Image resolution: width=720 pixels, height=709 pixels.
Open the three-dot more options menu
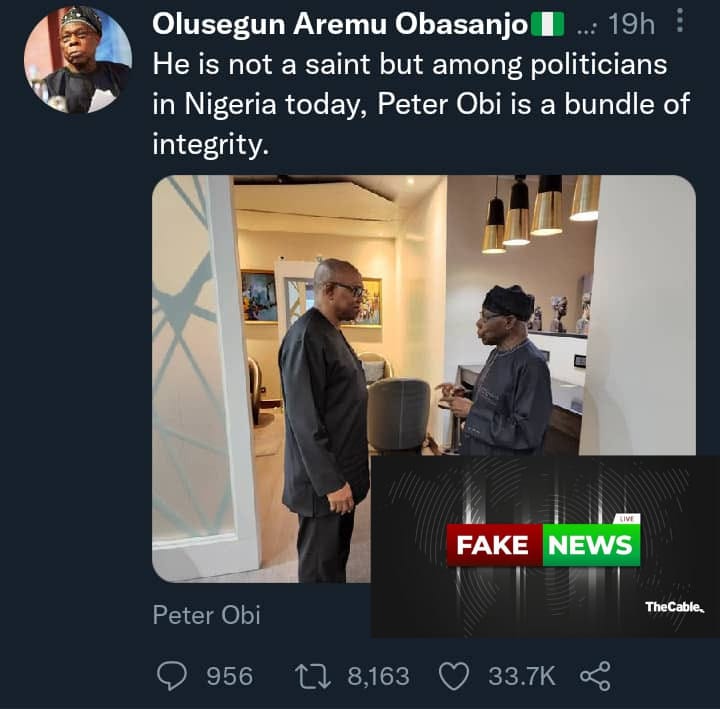681,21
